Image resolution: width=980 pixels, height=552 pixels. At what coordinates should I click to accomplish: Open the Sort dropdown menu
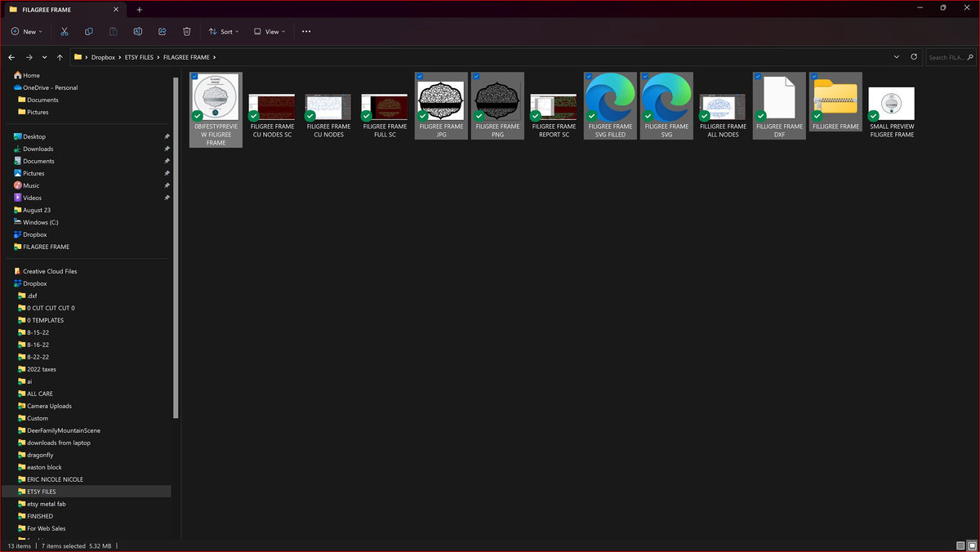pyautogui.click(x=224, y=31)
